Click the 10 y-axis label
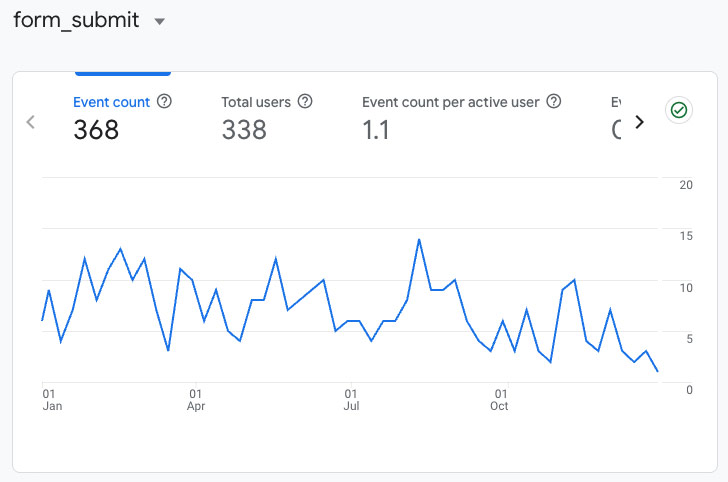This screenshot has height=482, width=728. (686, 288)
